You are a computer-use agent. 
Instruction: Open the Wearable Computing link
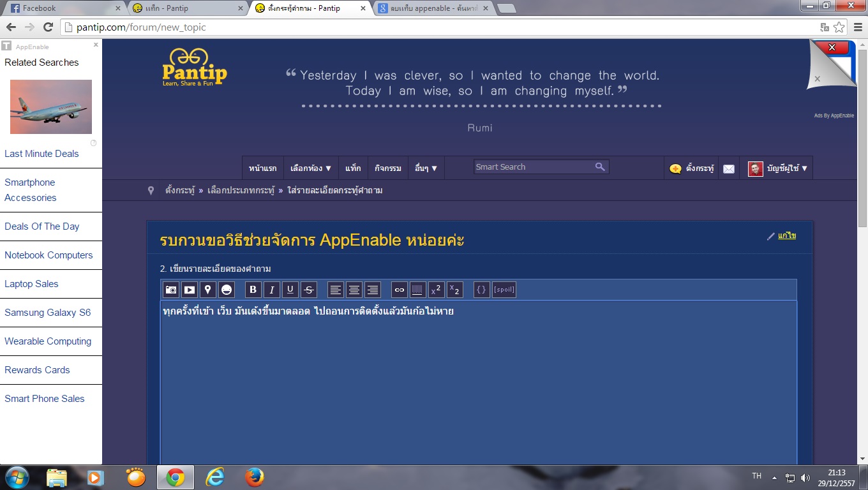tap(48, 341)
